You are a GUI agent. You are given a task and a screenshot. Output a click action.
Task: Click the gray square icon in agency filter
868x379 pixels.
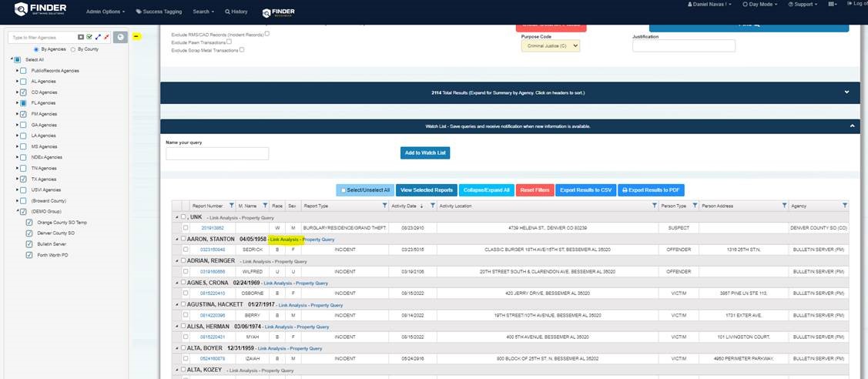pos(81,37)
